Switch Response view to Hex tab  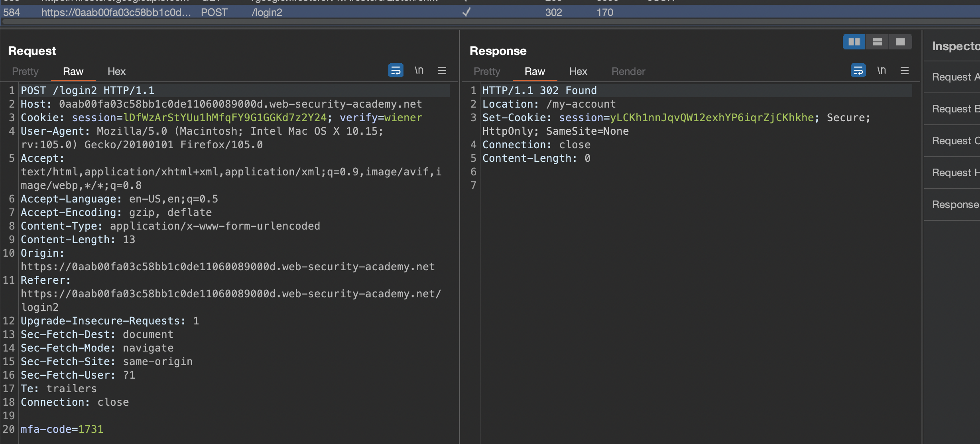pos(578,71)
